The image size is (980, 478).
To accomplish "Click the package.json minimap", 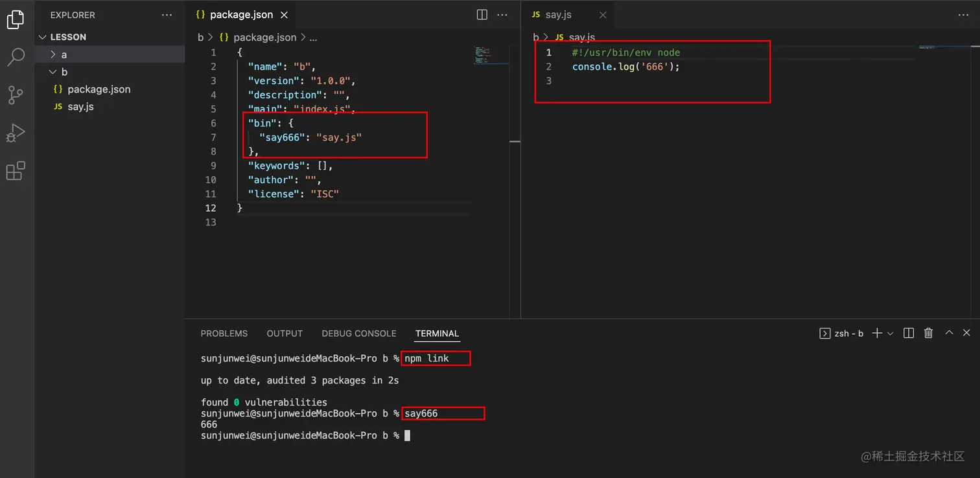I will tap(491, 55).
